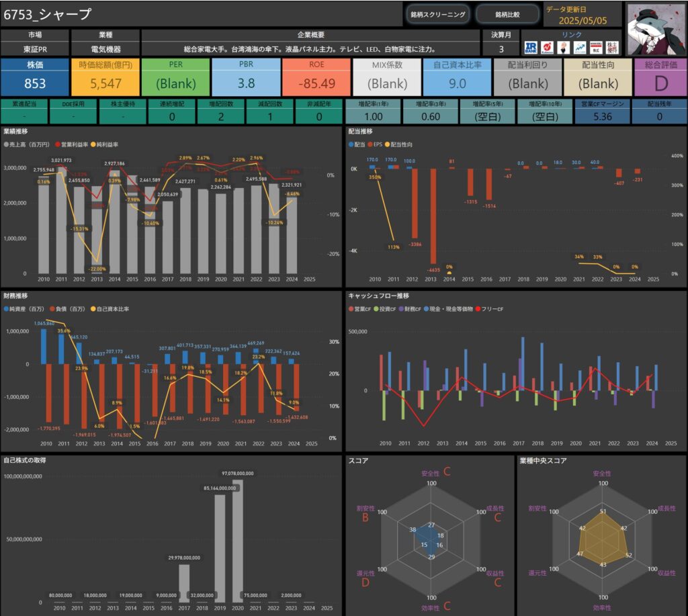Viewport: 688px width, 616px height.
Task: Click the キャッシュフロー推移 chart title
Action: pos(379,296)
